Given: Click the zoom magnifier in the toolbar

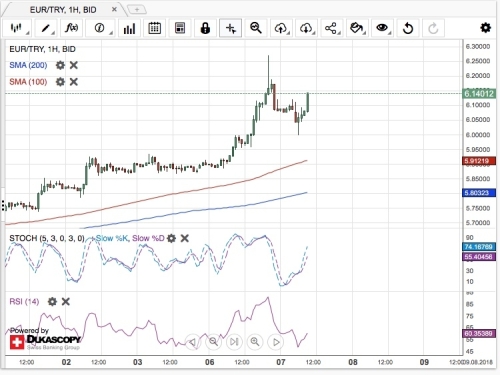Looking at the screenshot, I should pos(256,28).
